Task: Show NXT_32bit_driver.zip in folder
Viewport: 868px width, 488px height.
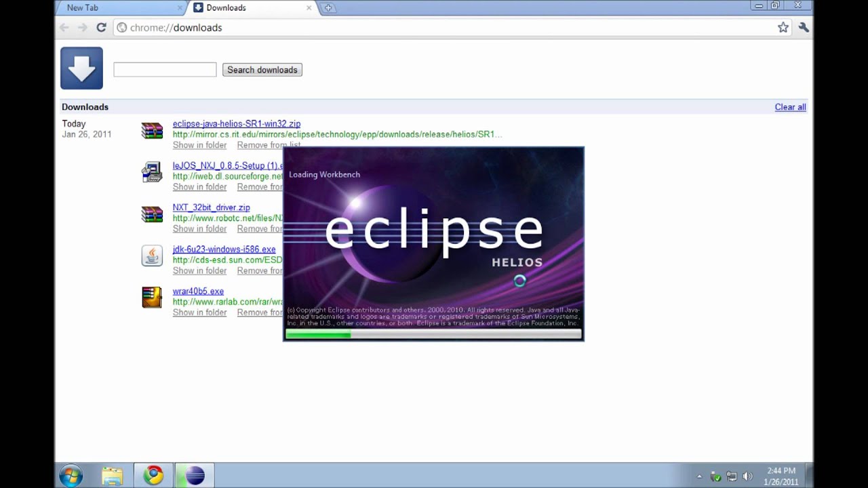Action: click(199, 229)
